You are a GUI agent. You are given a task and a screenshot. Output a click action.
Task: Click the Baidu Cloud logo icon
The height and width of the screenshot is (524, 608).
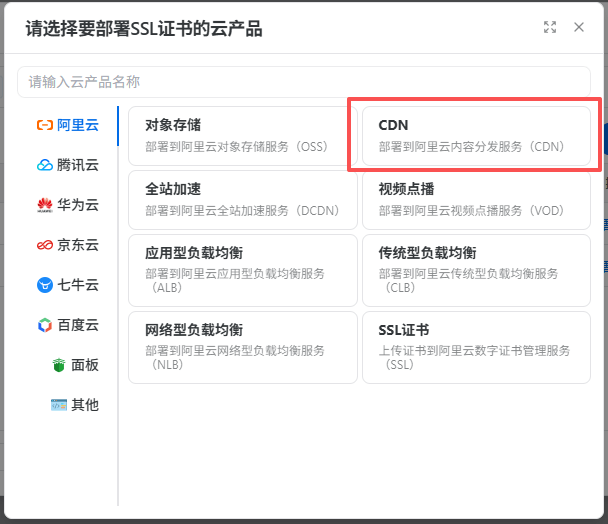click(44, 325)
